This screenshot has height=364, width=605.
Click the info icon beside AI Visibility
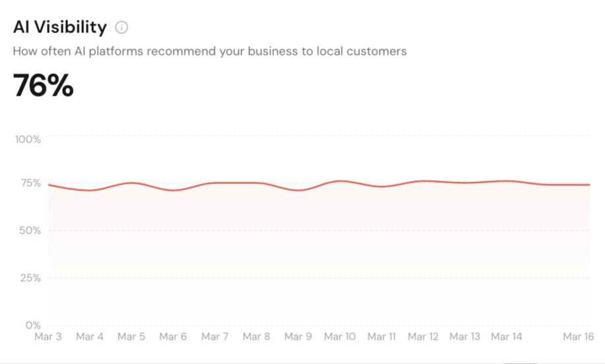pos(121,28)
